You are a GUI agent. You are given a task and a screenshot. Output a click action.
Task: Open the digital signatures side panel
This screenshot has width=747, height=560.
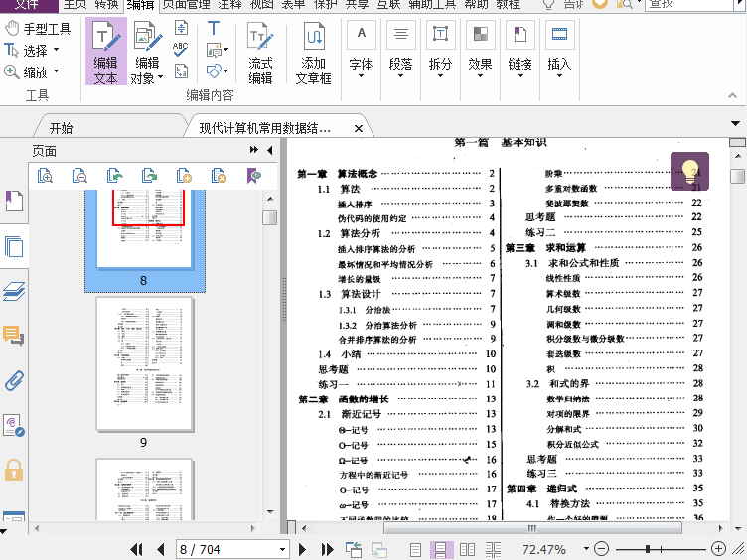click(x=14, y=425)
